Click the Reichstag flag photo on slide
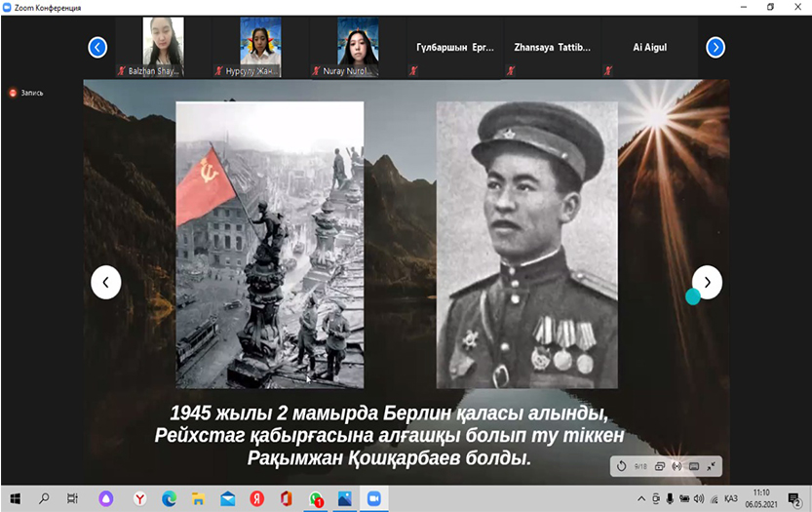Image resolution: width=812 pixels, height=512 pixels. pos(270,245)
